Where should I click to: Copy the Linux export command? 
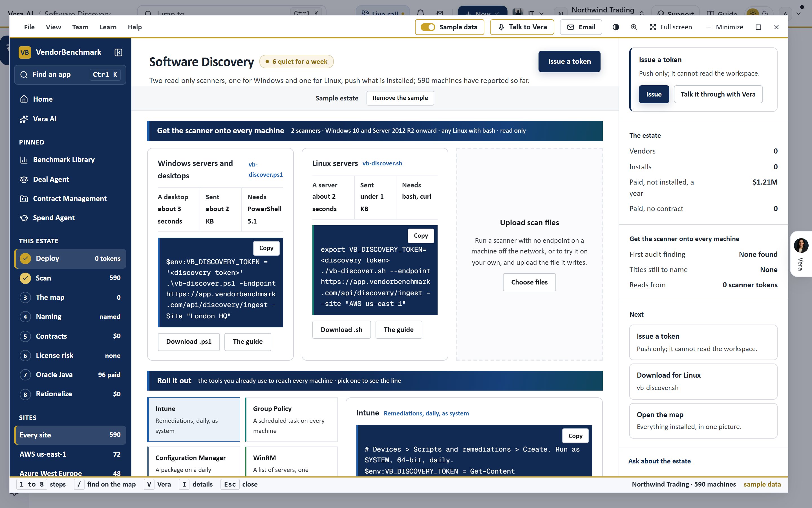point(420,236)
